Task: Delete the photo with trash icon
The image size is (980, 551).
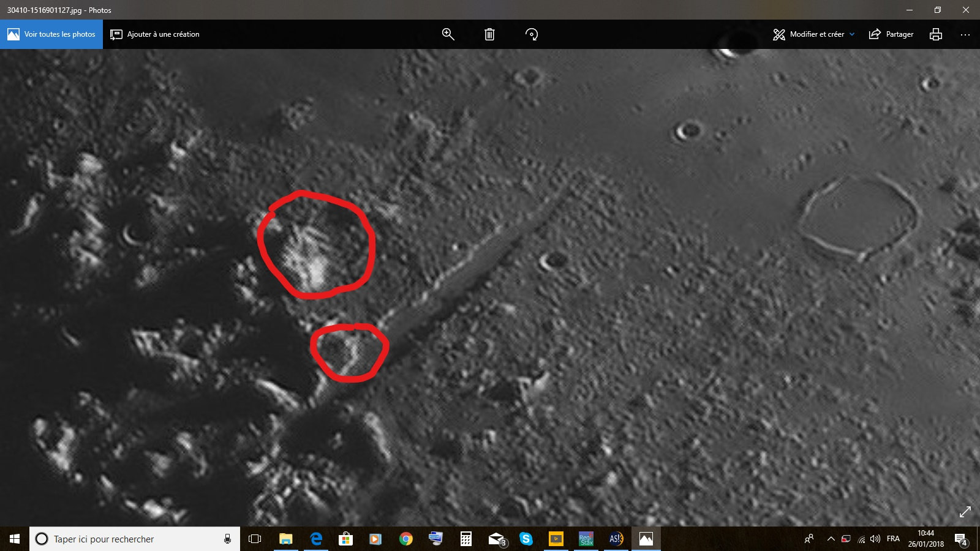Action: pos(489,34)
